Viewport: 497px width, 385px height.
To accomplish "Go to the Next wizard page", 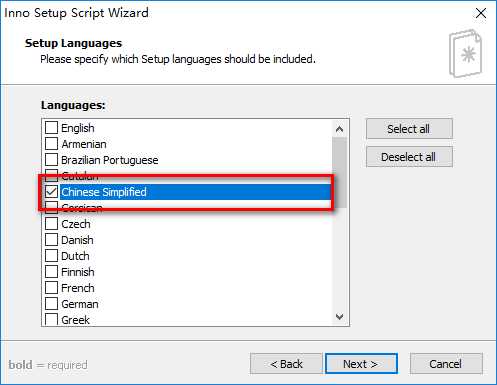I will pos(361,364).
